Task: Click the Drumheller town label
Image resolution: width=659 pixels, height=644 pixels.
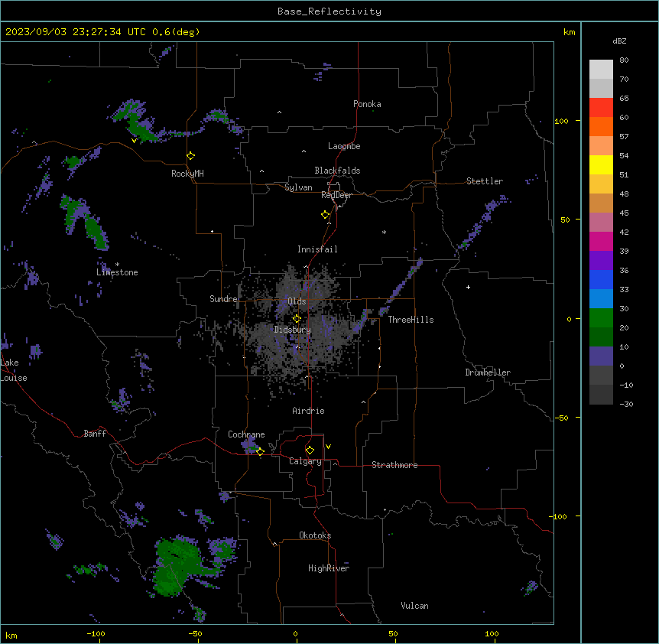Action: [488, 372]
